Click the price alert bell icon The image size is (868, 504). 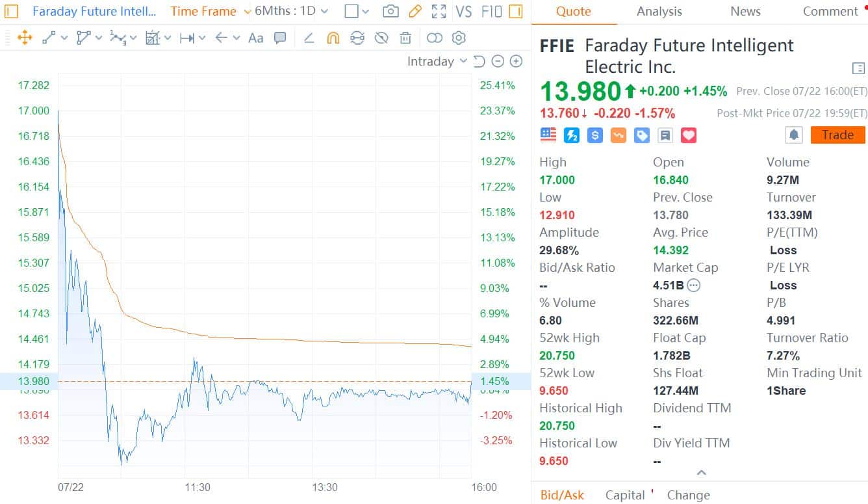793,135
